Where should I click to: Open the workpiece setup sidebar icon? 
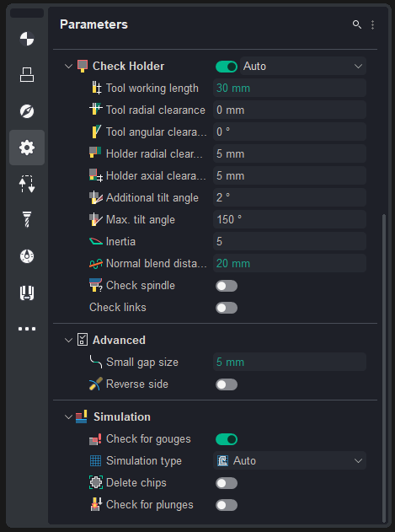click(x=27, y=75)
